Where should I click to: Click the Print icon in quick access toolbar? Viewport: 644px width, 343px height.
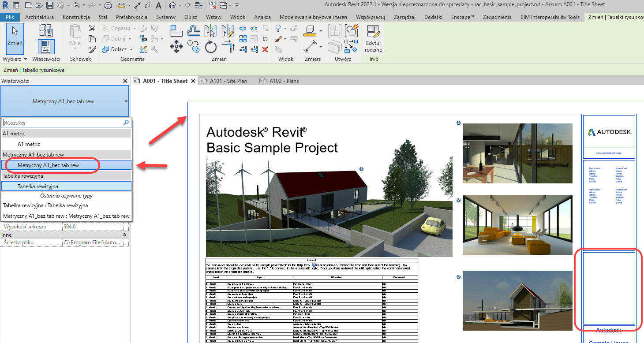pos(108,5)
